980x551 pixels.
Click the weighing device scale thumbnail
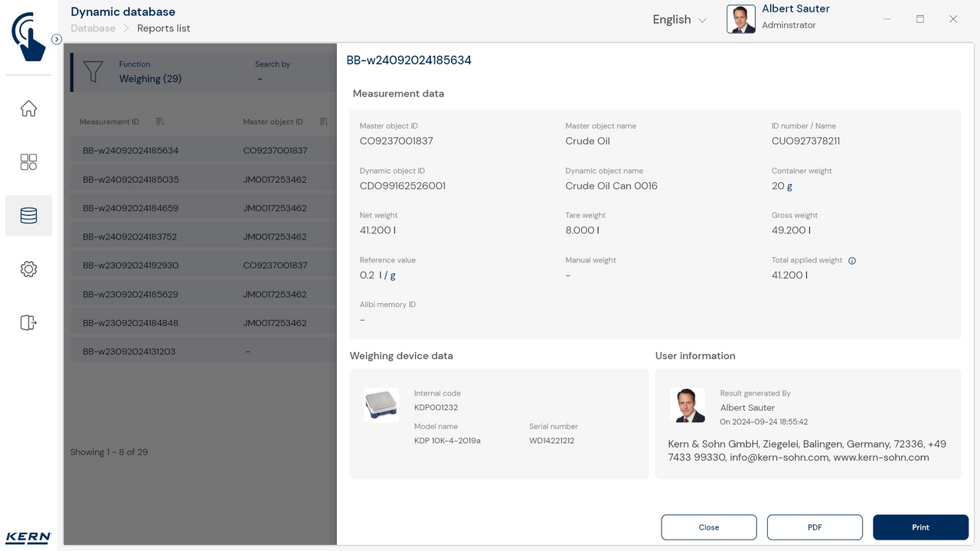[381, 406]
